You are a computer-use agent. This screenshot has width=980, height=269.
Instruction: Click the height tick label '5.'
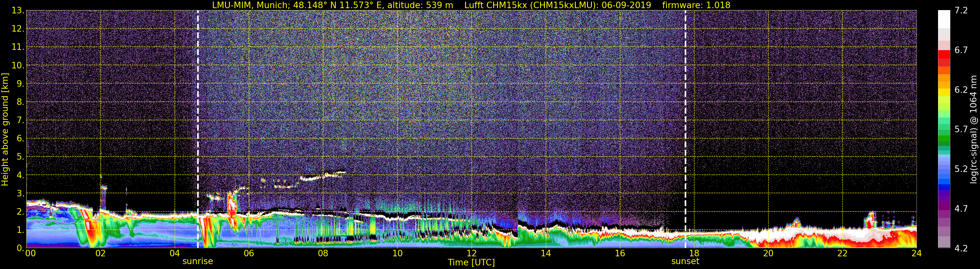pos(20,157)
